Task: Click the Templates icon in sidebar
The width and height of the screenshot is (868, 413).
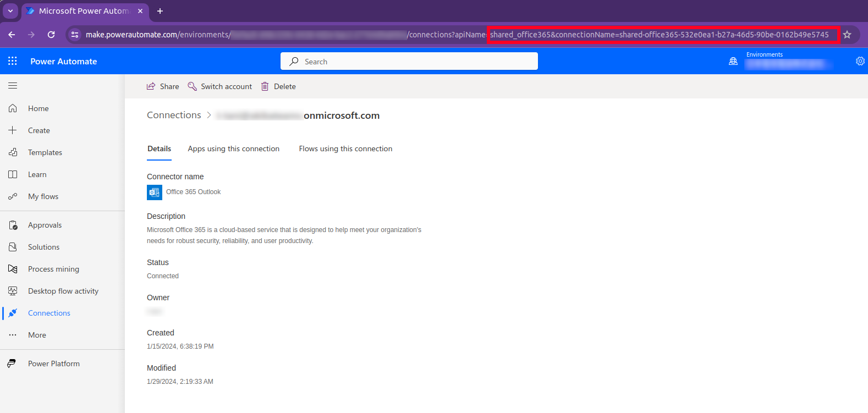Action: click(x=13, y=152)
